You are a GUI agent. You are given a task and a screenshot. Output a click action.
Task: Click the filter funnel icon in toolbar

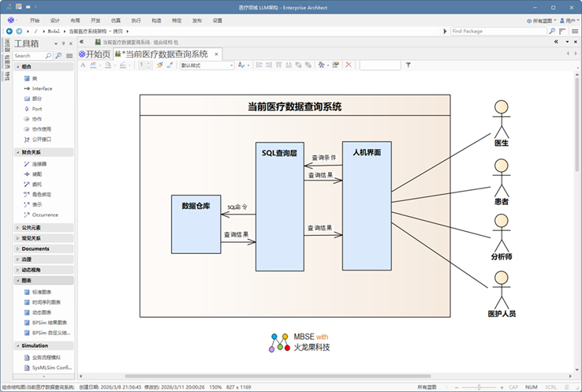409,65
